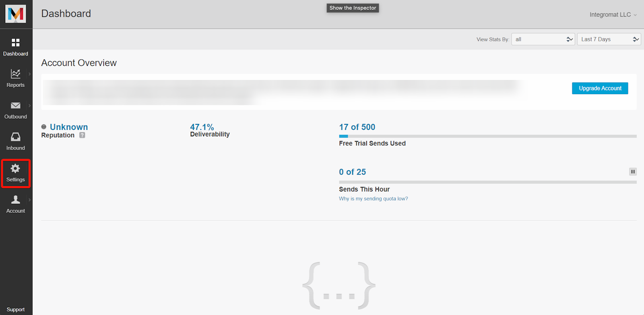Open Reports chart icon
644x315 pixels.
coord(16,74)
